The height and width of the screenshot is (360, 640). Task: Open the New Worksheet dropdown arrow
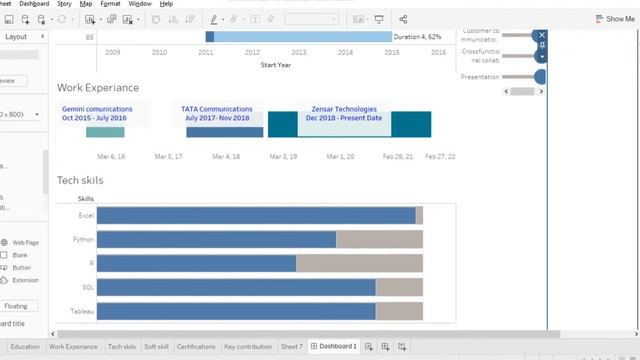[100, 19]
